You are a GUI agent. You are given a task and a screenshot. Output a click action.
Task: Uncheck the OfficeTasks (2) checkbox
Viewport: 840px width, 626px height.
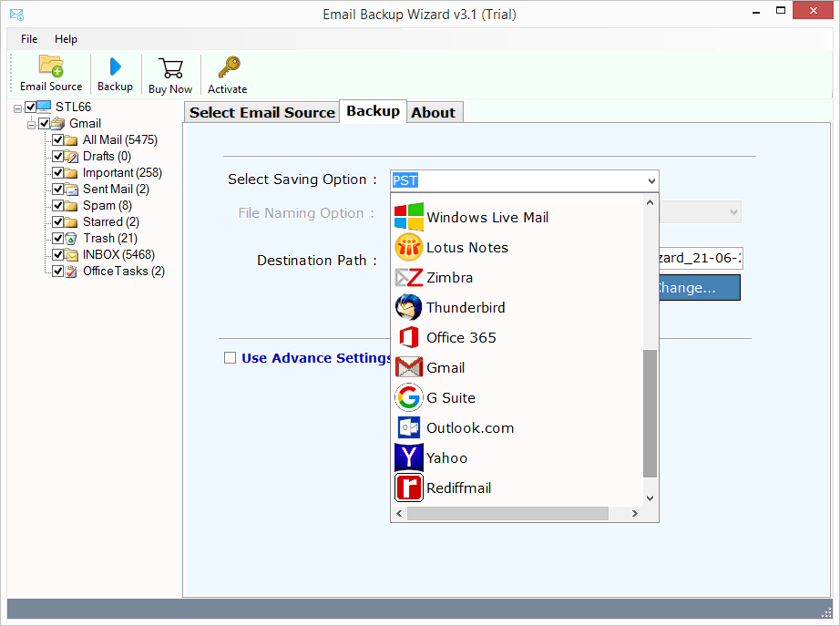pyautogui.click(x=58, y=272)
